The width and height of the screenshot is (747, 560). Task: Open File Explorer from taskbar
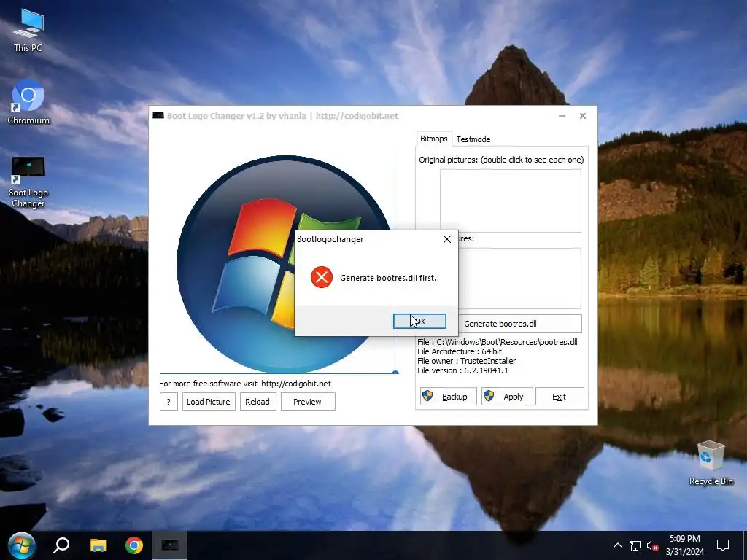(98, 545)
